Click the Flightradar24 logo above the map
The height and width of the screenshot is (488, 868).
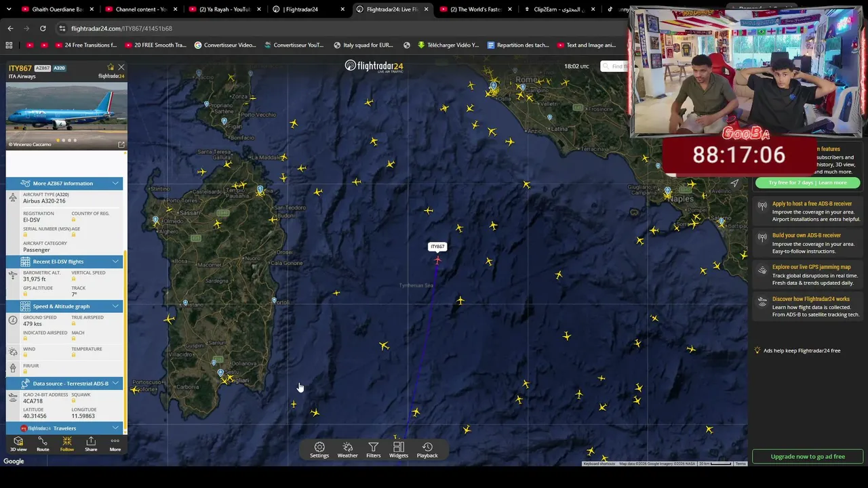[x=374, y=66]
